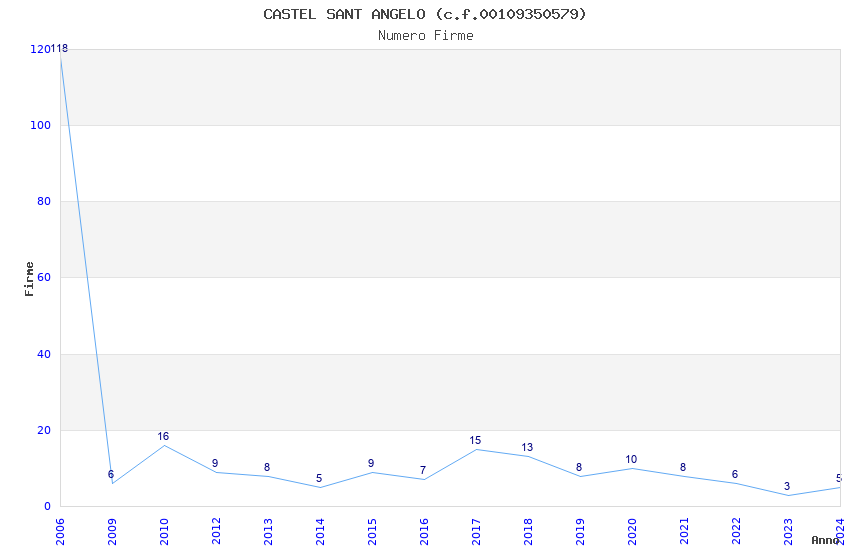Viewport: 850px width, 550px height.
Task: Click the x-axis year 2016
Action: coord(424,531)
